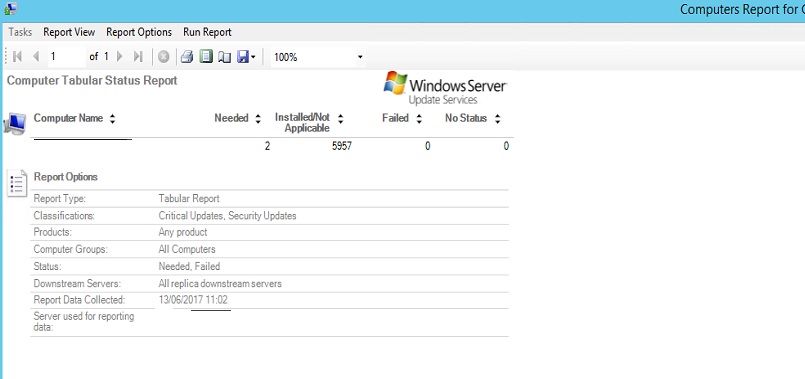Open the 100% zoom level dropdown
The height and width of the screenshot is (379, 805).
pos(360,57)
